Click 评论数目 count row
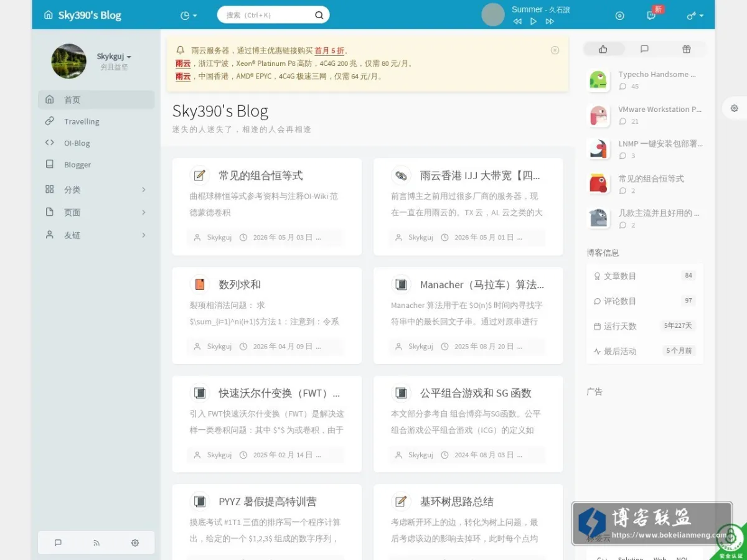This screenshot has width=747, height=560. 645,301
